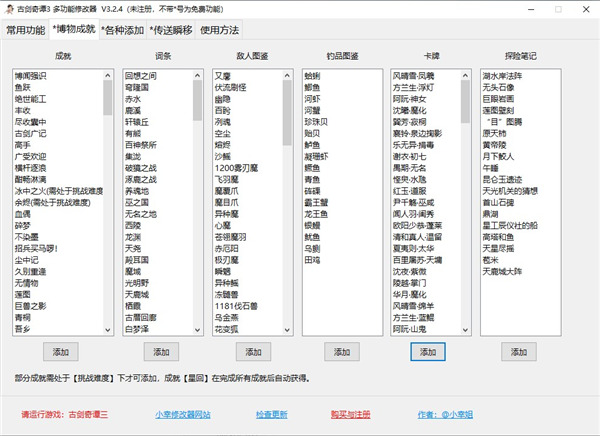
Task: Select 鱼跃 achievement entry
Action: click(x=23, y=87)
